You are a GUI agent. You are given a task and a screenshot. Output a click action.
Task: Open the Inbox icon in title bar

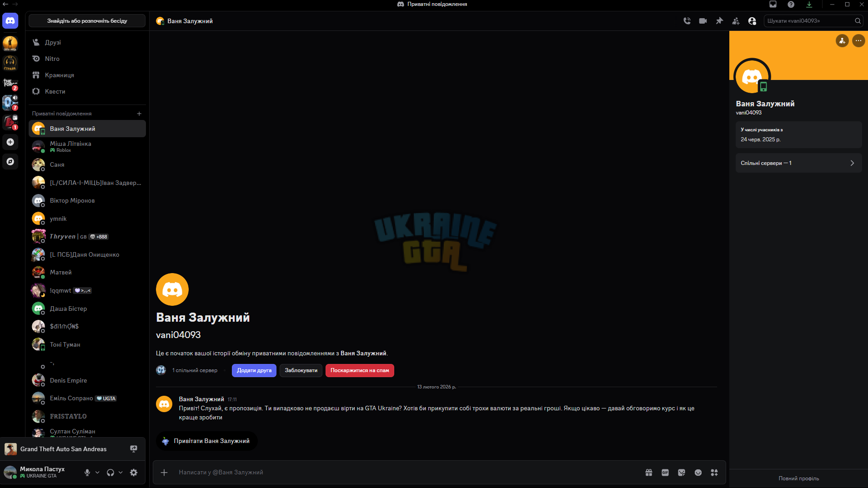773,5
